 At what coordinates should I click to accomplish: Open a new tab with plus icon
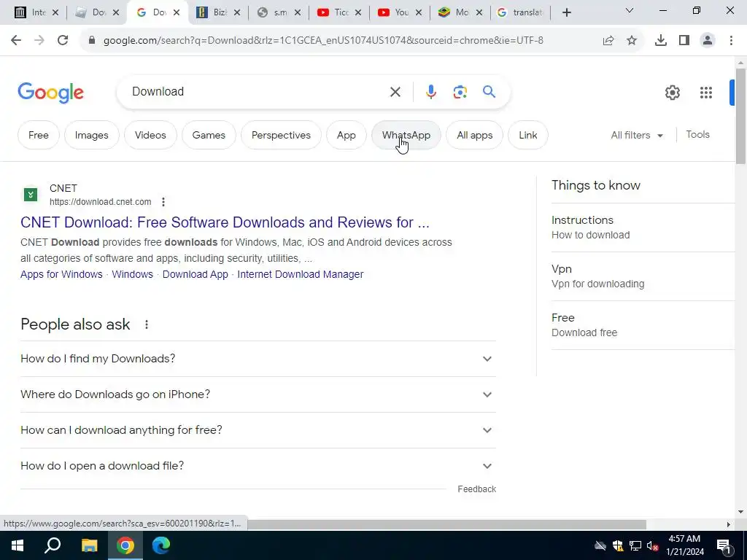click(566, 12)
